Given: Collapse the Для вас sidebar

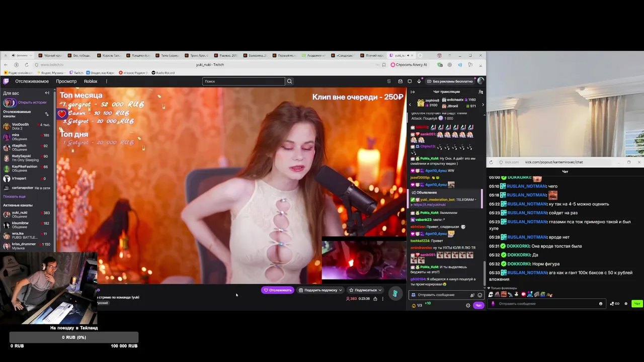Looking at the screenshot, I should click(x=47, y=93).
